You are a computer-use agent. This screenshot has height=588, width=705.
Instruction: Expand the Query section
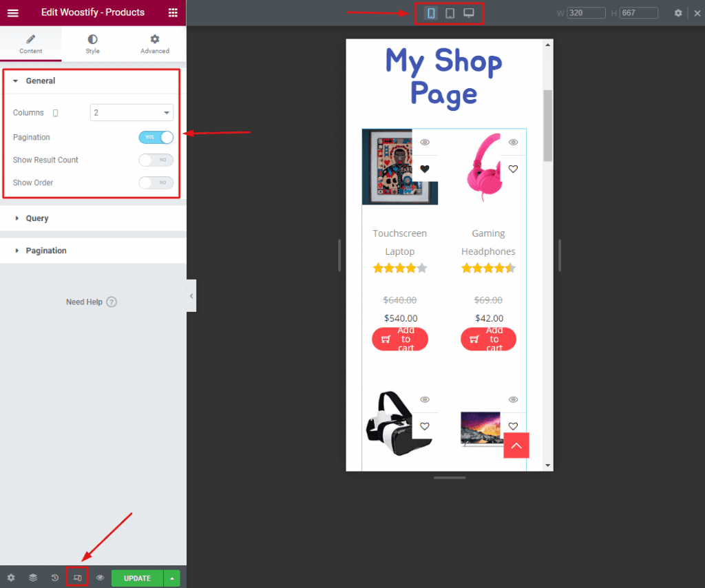click(x=39, y=218)
